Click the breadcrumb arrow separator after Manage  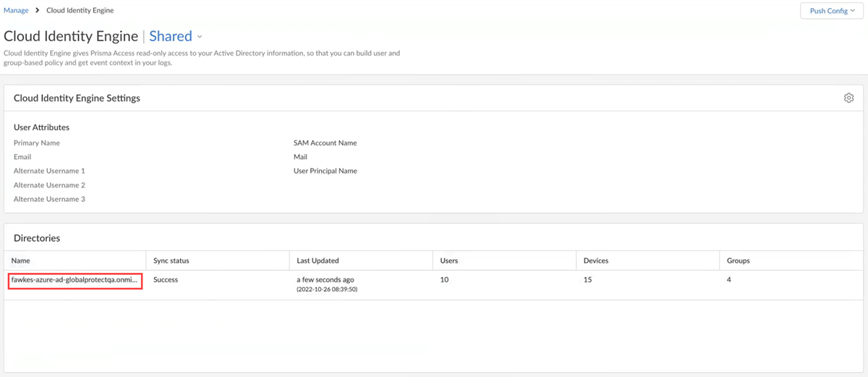tap(38, 11)
